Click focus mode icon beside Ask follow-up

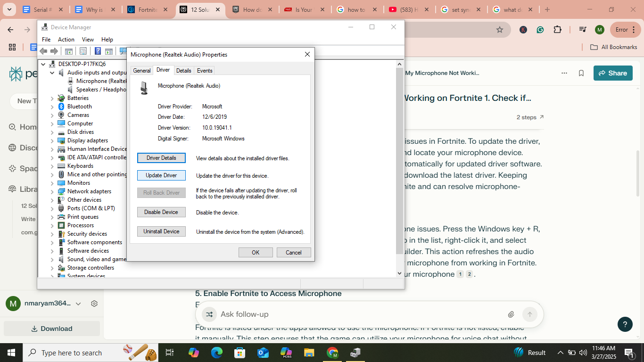tap(209, 314)
